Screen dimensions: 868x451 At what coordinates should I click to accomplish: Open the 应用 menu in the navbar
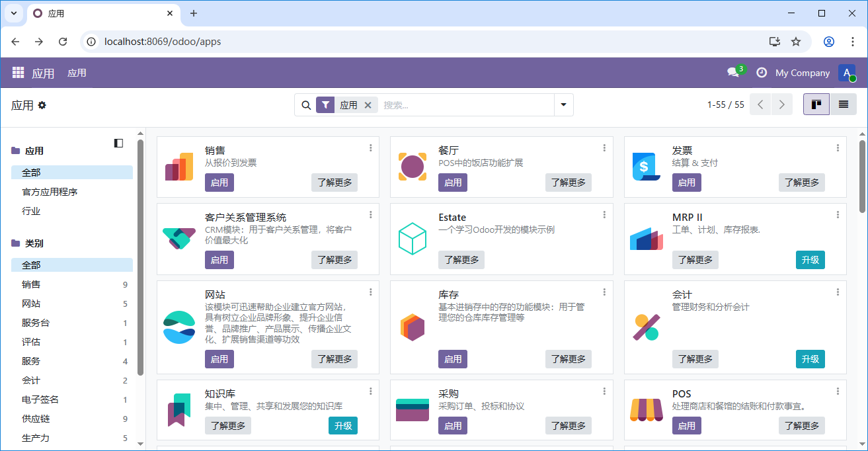click(77, 73)
